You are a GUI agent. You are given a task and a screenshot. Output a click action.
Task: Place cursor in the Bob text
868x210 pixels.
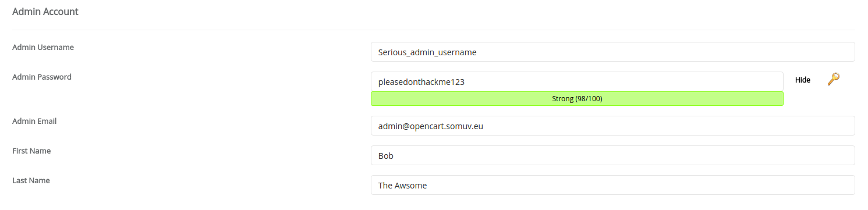[387, 156]
